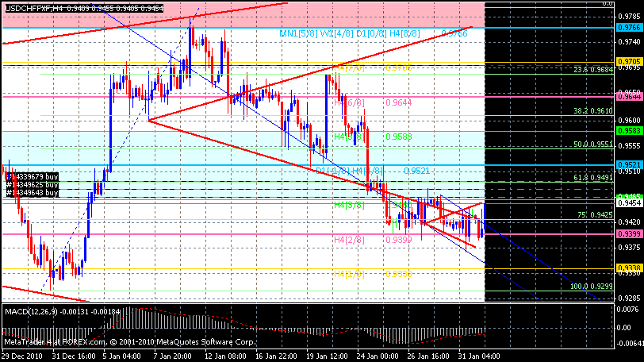Click the -0.00641 MACD scale value
644x362 pixels.
(630, 344)
